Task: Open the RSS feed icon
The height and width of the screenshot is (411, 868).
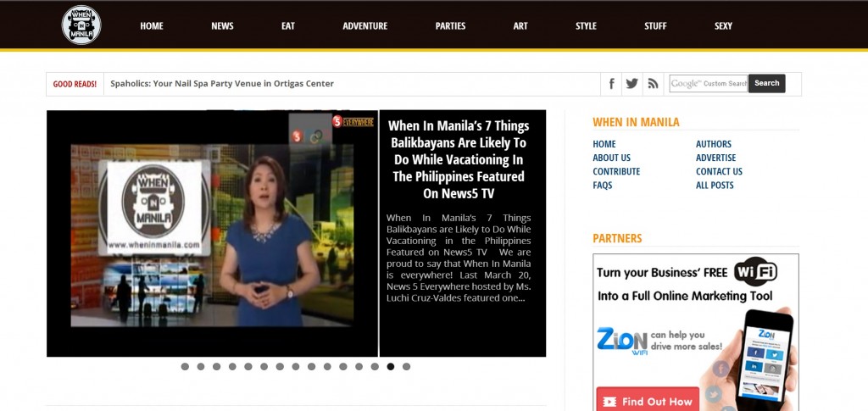Action: (653, 83)
